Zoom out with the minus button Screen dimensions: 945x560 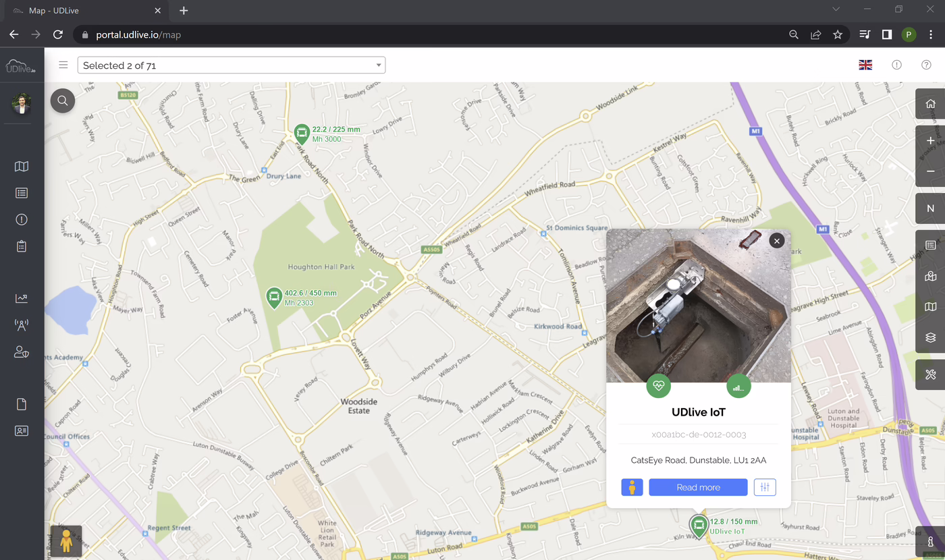tap(930, 171)
